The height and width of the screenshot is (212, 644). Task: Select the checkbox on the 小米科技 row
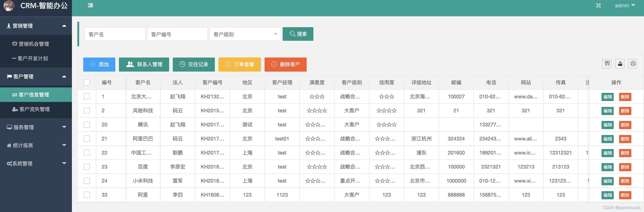tap(87, 181)
